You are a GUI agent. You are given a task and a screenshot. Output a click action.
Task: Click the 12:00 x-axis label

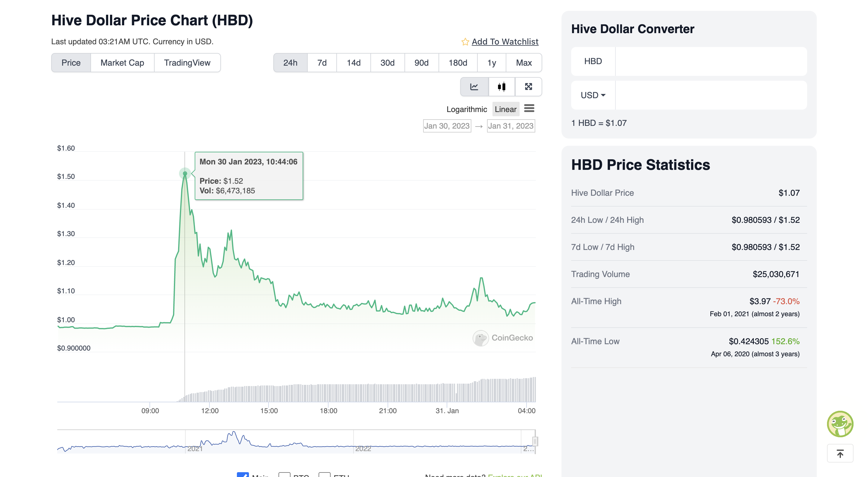point(209,411)
